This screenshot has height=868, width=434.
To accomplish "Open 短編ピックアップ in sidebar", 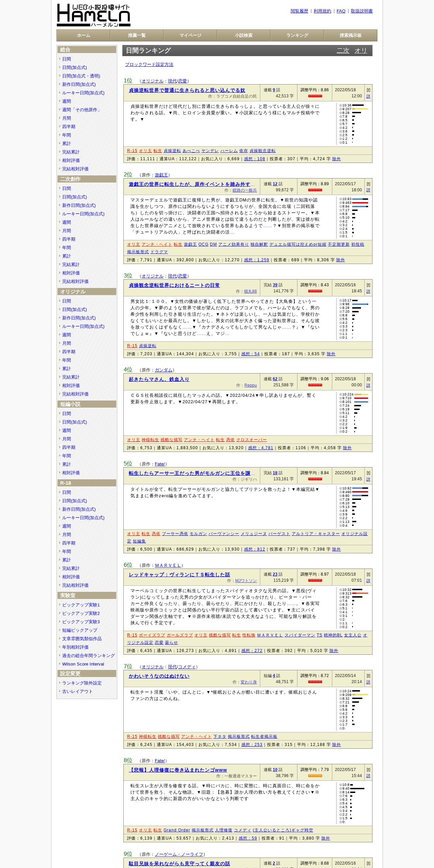I will (80, 630).
